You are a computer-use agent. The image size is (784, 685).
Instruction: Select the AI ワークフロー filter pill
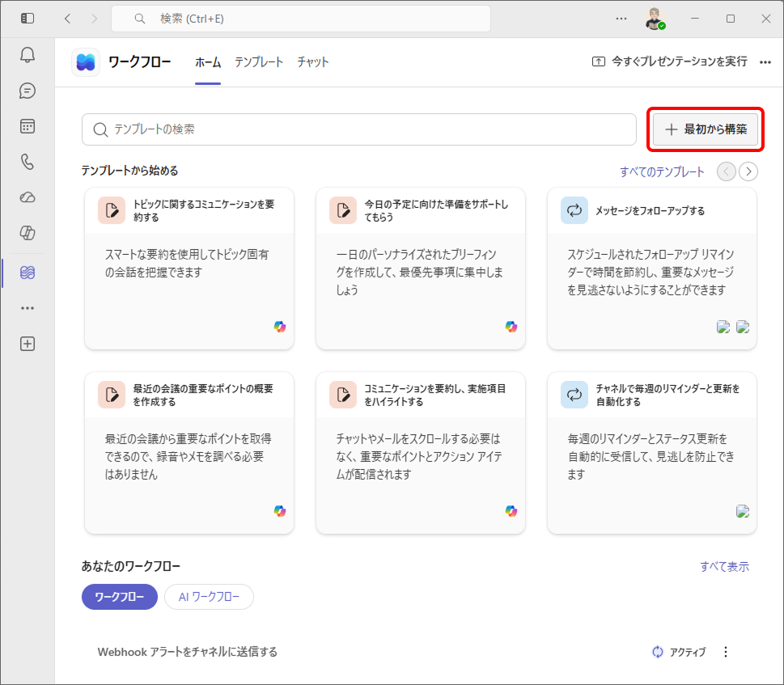tap(209, 597)
